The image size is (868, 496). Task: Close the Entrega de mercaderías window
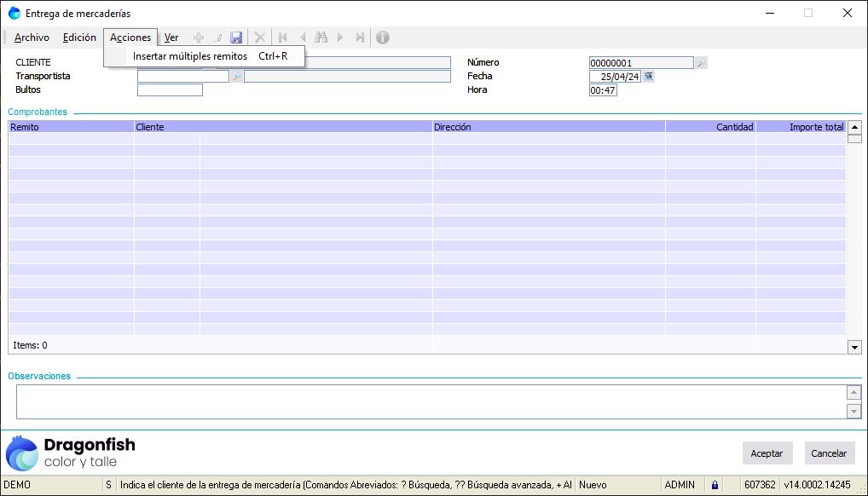coord(847,14)
